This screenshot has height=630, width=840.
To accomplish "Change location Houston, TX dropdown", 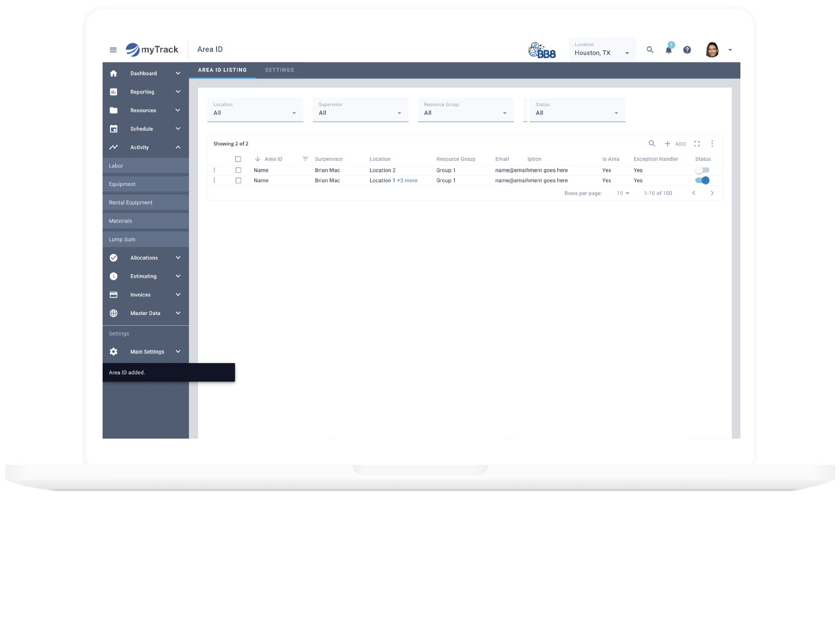I will point(602,50).
